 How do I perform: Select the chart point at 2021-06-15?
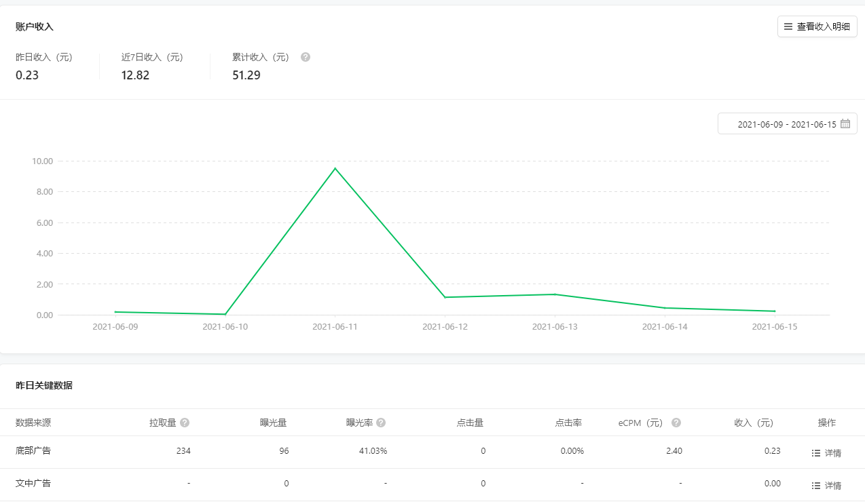[x=775, y=311]
